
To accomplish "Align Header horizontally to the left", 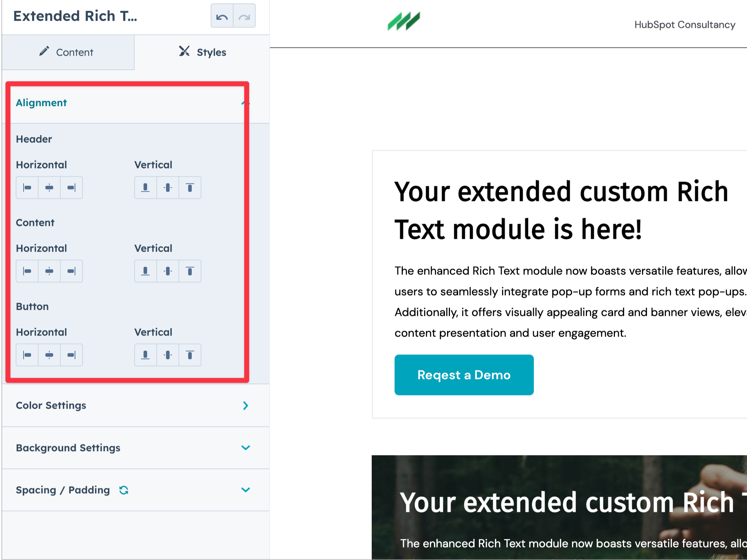I will pyautogui.click(x=27, y=188).
